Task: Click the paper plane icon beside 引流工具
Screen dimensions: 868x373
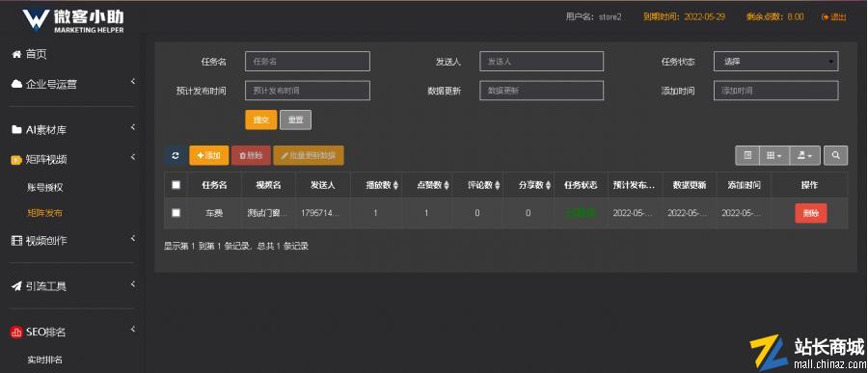Action: click(x=16, y=286)
